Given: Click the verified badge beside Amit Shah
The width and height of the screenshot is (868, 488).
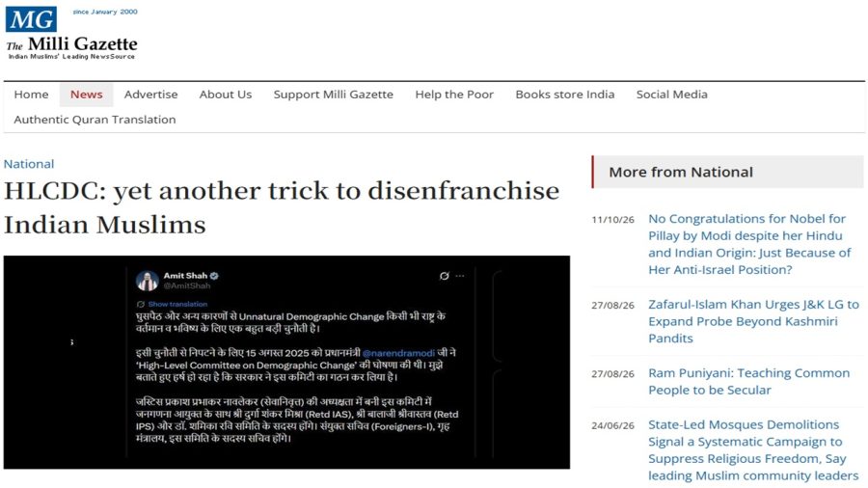Looking at the screenshot, I should pyautogui.click(x=214, y=276).
